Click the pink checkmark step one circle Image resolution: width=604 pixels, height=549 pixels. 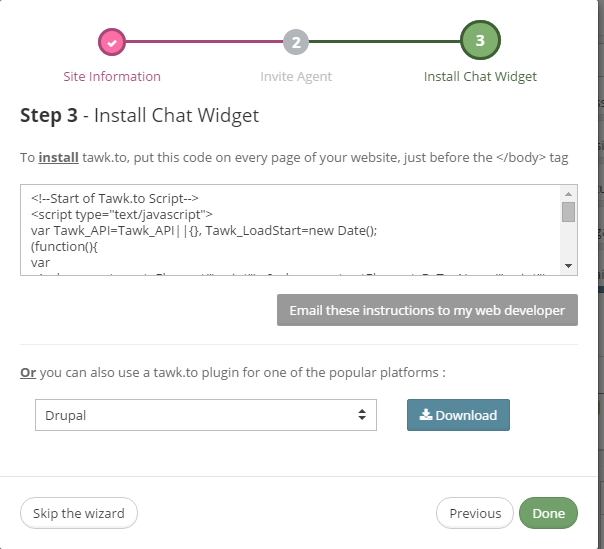point(112,42)
